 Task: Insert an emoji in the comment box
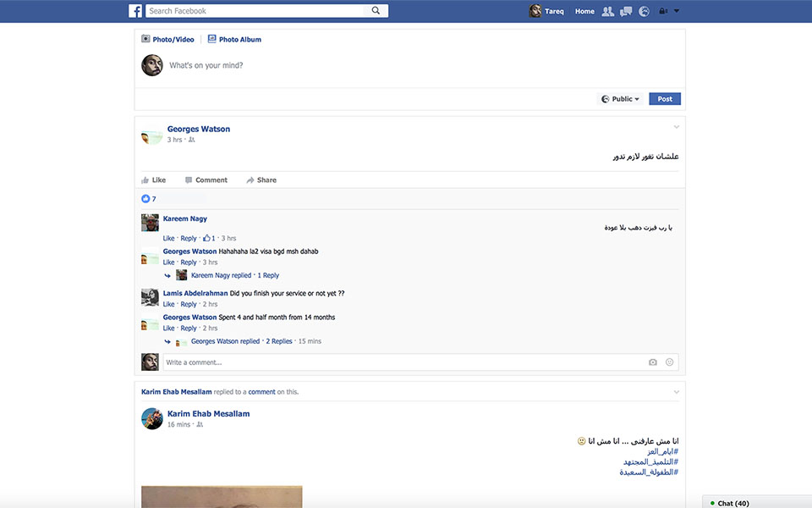pos(669,362)
